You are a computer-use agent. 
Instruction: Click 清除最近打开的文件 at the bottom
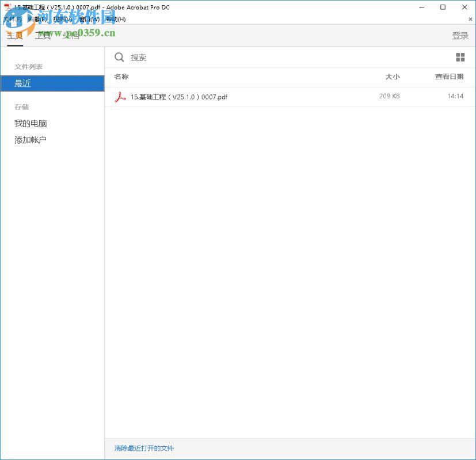pyautogui.click(x=143, y=448)
